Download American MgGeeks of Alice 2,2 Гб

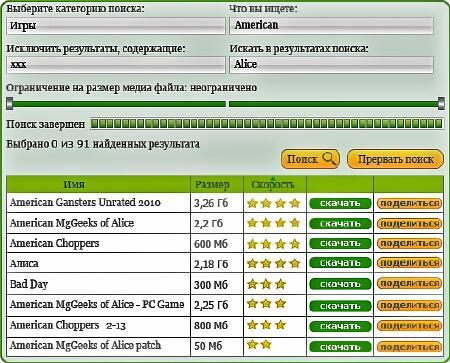(340, 223)
